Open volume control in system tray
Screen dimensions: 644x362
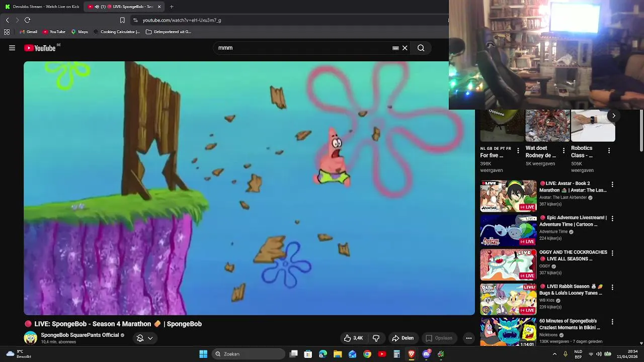599,354
